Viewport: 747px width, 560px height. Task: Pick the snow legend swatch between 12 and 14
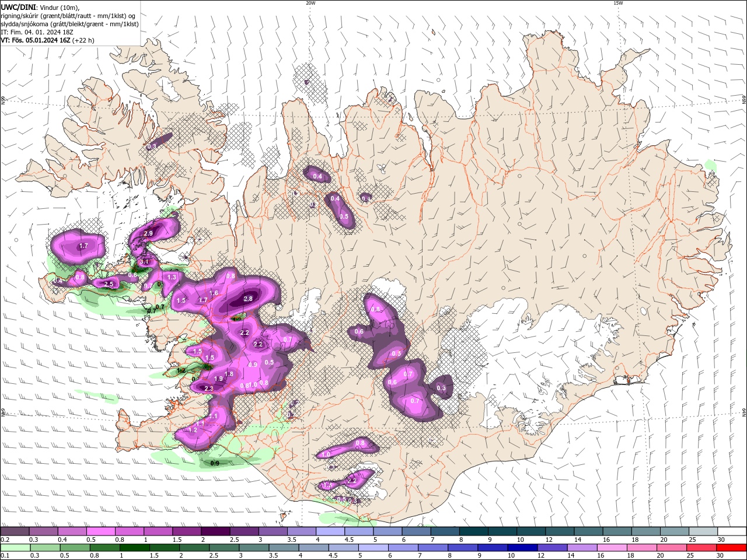560,531
